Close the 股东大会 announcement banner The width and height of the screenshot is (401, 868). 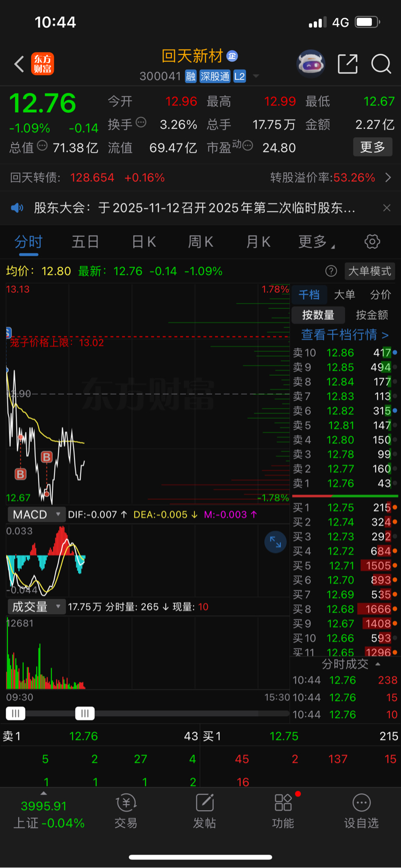tap(386, 208)
